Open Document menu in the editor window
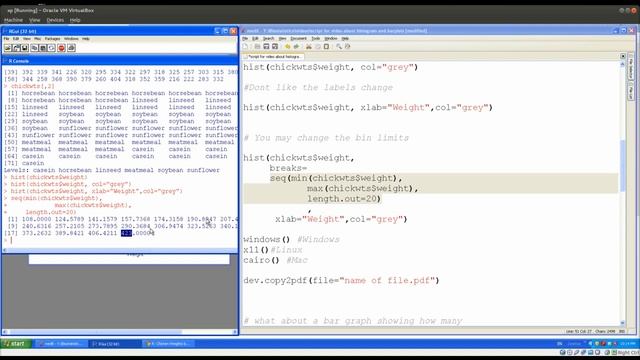The height and width of the screenshot is (360, 640). point(298,38)
